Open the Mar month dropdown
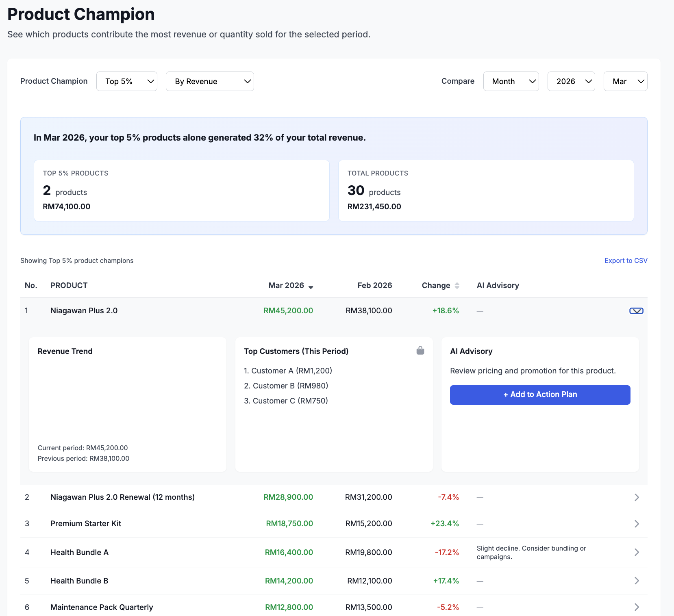The height and width of the screenshot is (616, 674). (x=625, y=81)
